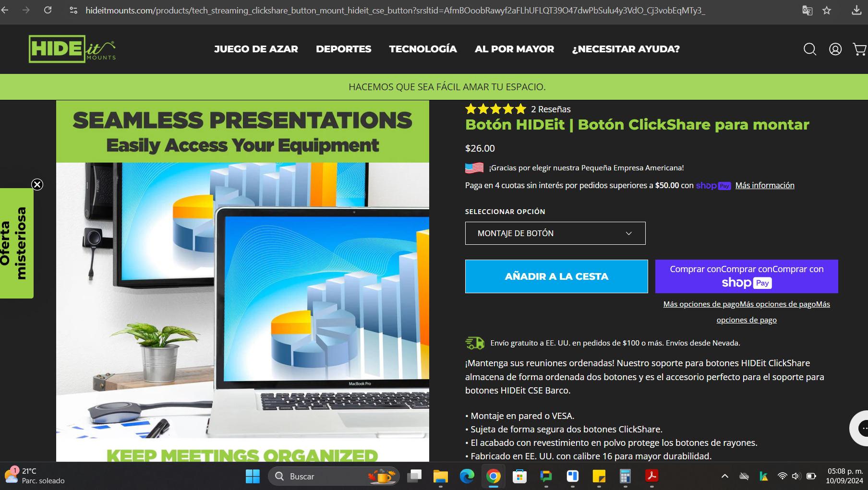Open Task View from the taskbar
Screen dimensions: 868x490
coord(414,476)
